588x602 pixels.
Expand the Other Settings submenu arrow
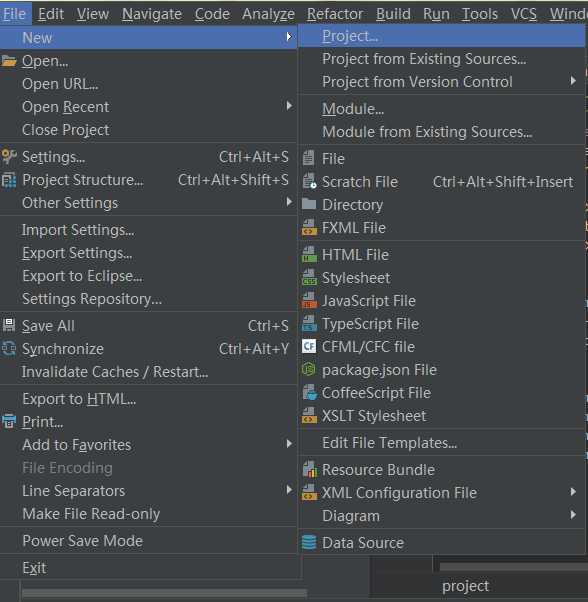(289, 202)
